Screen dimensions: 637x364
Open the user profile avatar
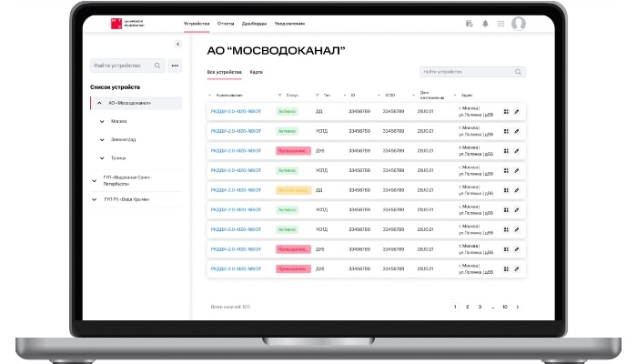click(519, 24)
